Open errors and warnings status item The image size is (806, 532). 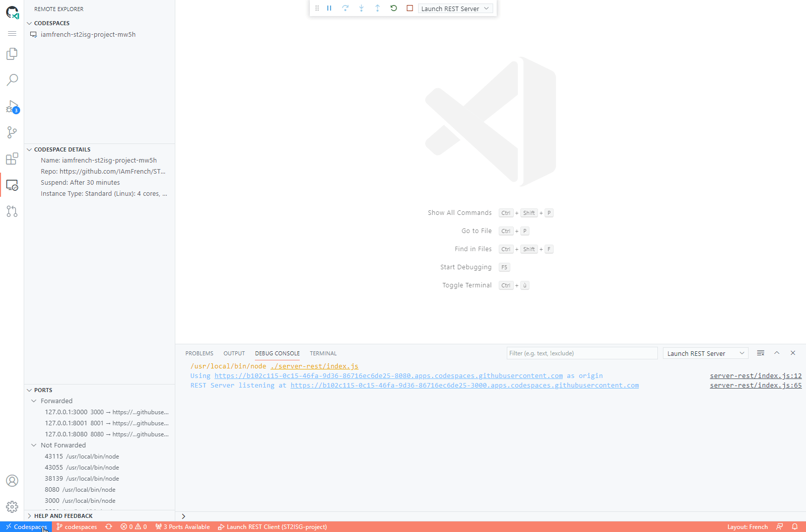coord(133,527)
